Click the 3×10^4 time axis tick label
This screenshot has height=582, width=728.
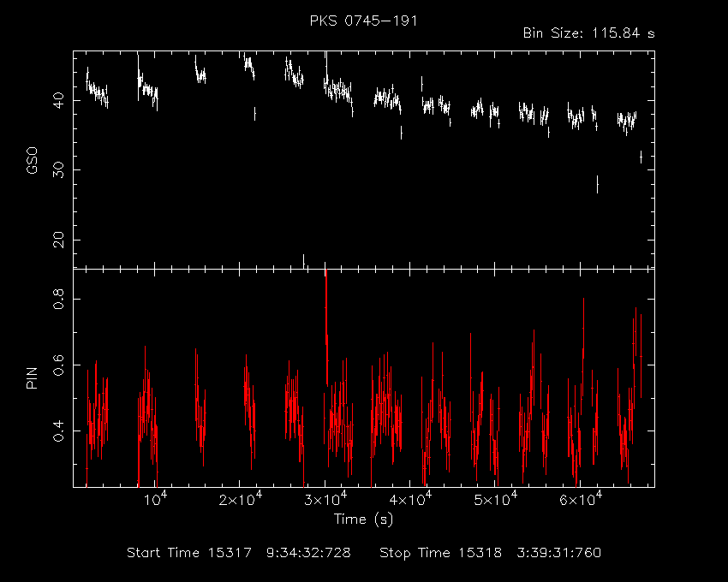[325, 499]
